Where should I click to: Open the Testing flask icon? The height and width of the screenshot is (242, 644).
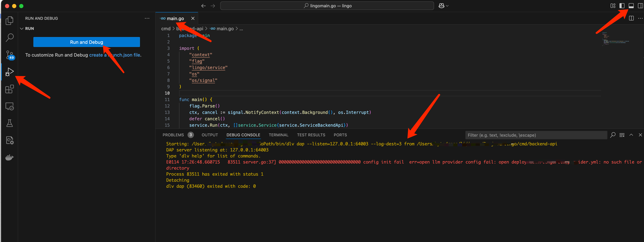coord(9,123)
